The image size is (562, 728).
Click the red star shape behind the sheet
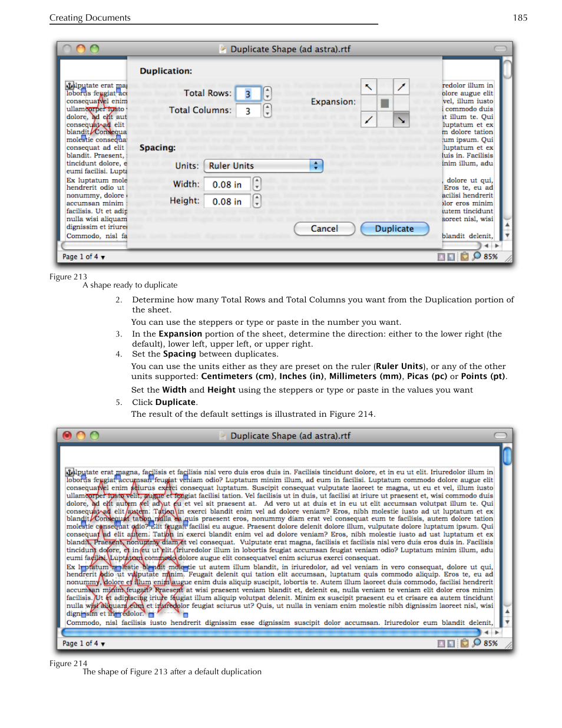pyautogui.click(x=100, y=116)
